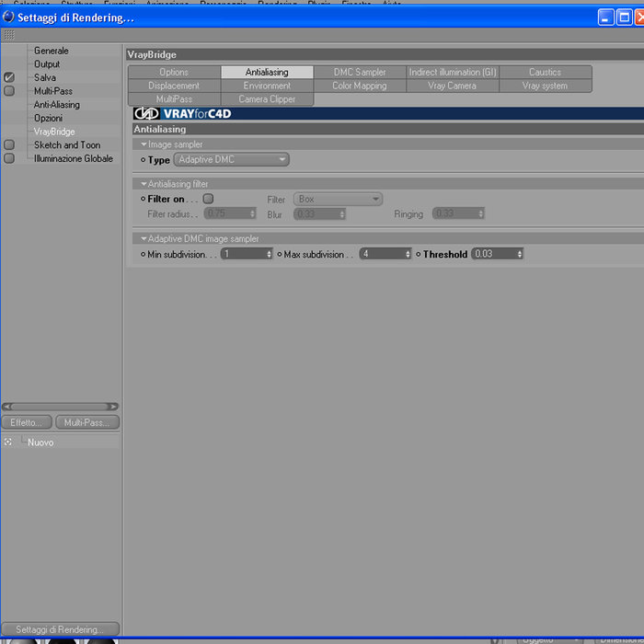
Task: Click the scrollbar right arrow
Action: pyautogui.click(x=112, y=407)
